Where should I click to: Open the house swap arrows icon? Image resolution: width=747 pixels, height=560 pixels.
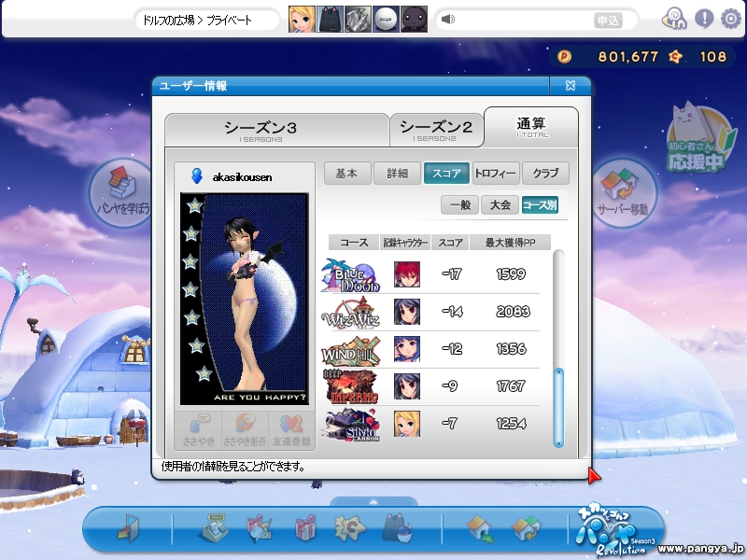click(x=526, y=528)
